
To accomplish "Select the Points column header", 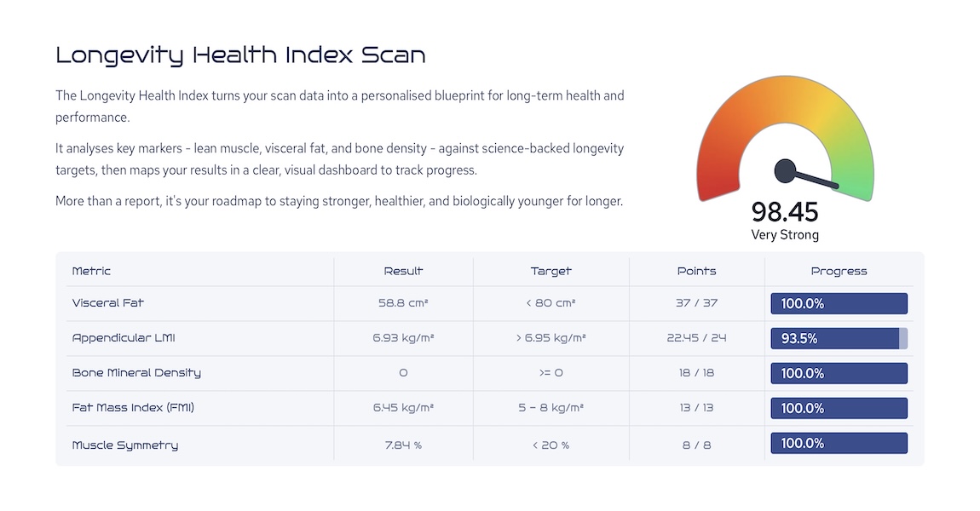I will 696,271.
